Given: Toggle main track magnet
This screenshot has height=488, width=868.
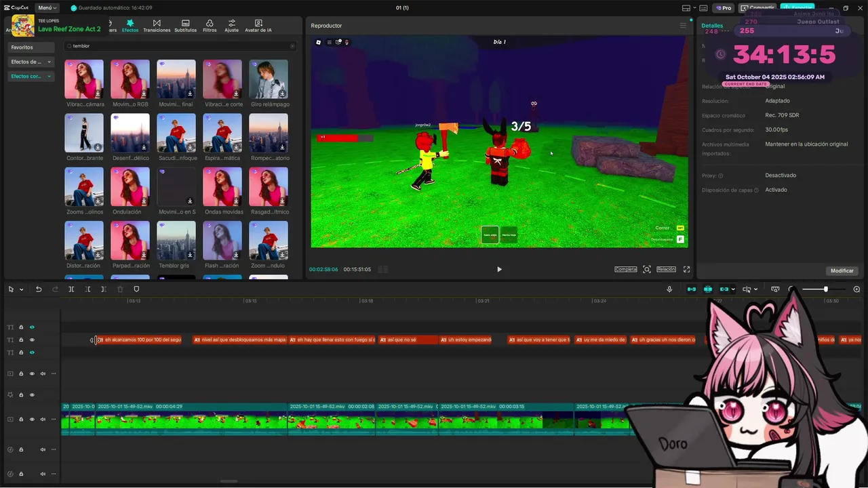Looking at the screenshot, I should (692, 289).
